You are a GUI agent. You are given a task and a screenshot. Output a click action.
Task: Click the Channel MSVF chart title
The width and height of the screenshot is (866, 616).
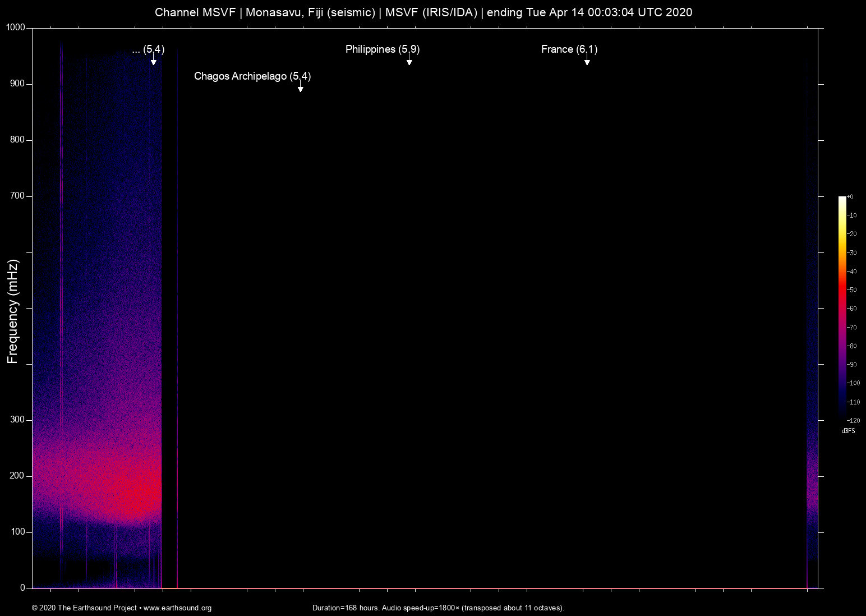[423, 12]
